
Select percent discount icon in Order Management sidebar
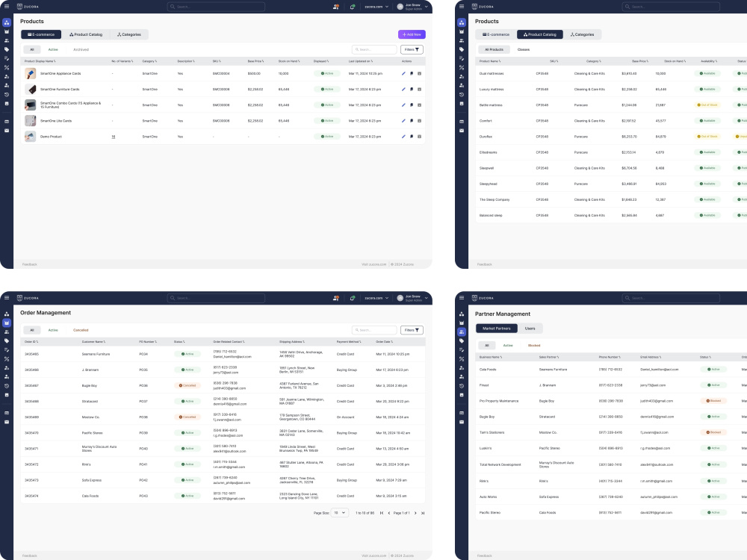coord(7,359)
